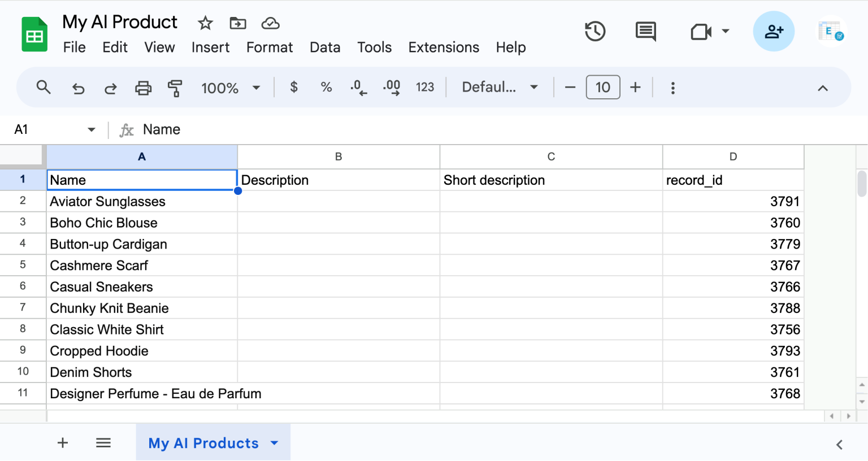Viewport: 868px width, 461px height.
Task: Format selected cell as currency
Action: (x=293, y=88)
